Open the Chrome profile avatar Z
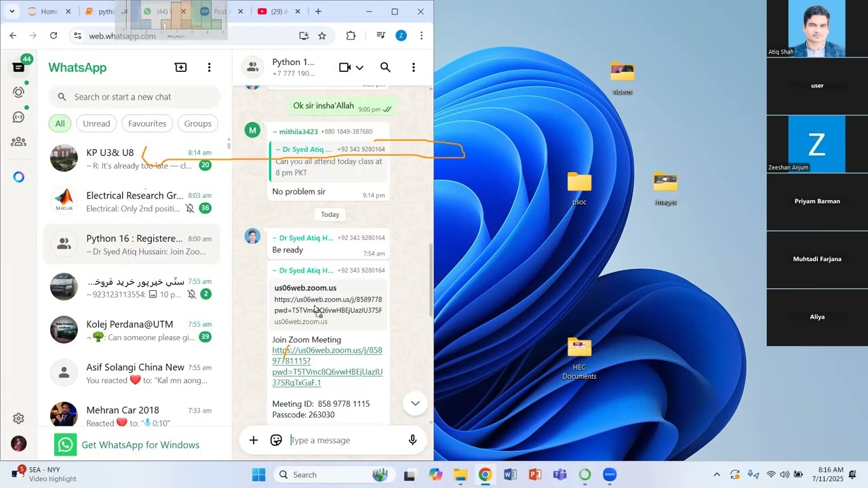Image resolution: width=868 pixels, height=488 pixels. [x=401, y=35]
